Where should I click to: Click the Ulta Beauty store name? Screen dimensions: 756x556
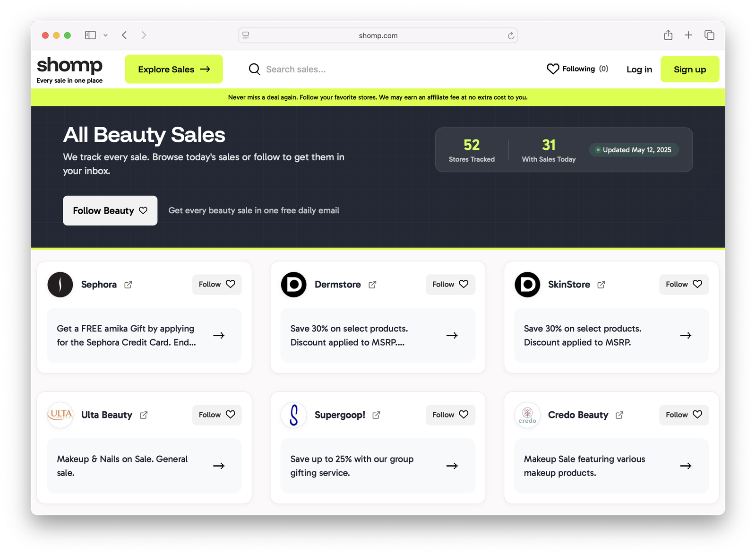(x=107, y=415)
